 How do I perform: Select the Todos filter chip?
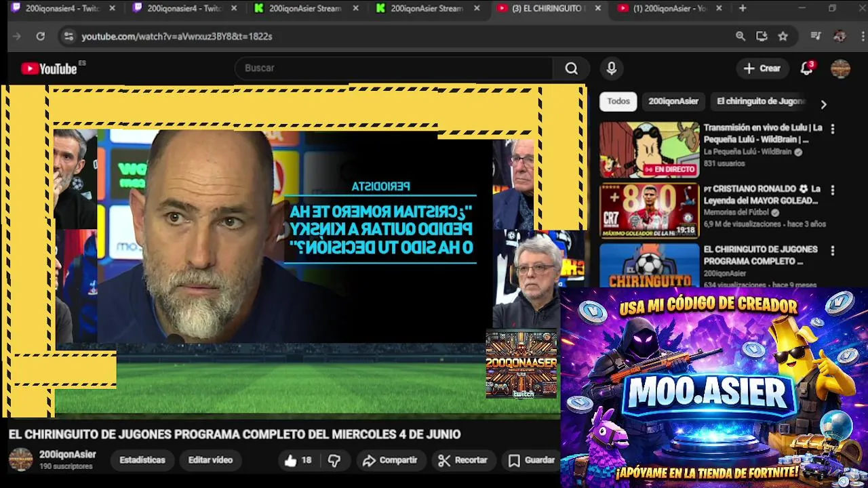click(618, 101)
